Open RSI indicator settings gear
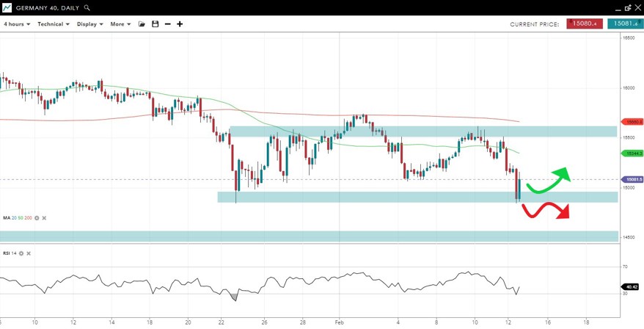 coord(21,253)
